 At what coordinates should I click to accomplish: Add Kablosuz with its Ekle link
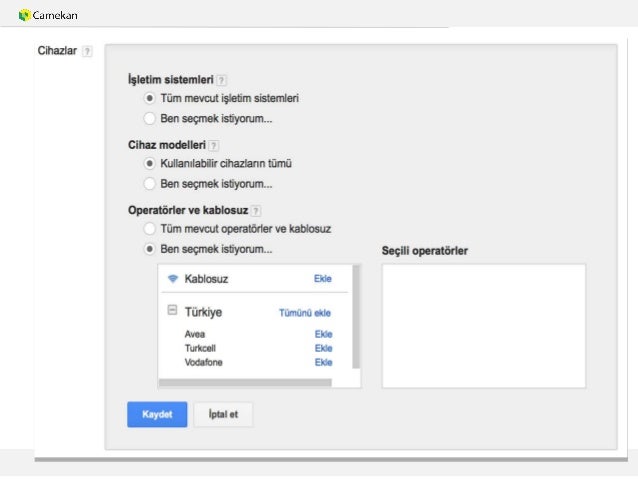[x=323, y=279]
